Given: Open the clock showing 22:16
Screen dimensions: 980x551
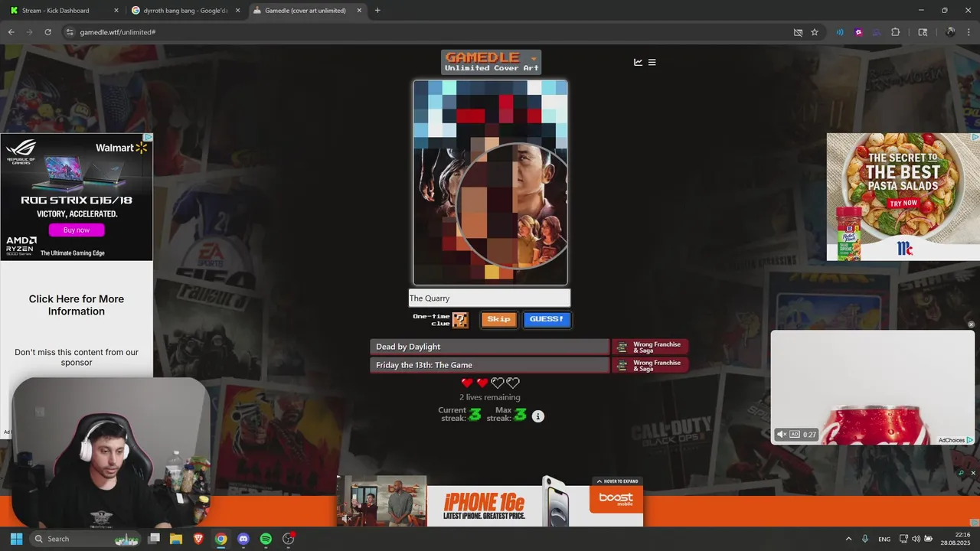Looking at the screenshot, I should pyautogui.click(x=955, y=539).
